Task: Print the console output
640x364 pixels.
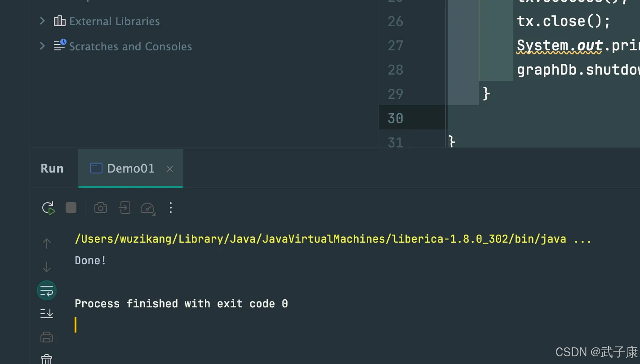Action: [x=47, y=337]
